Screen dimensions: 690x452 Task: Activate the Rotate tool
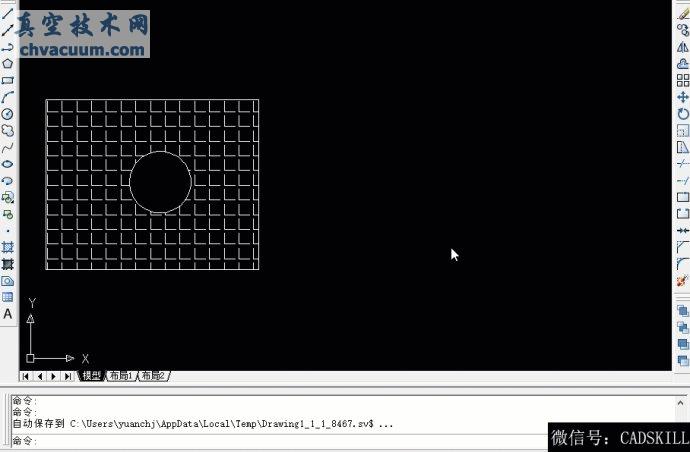click(683, 114)
